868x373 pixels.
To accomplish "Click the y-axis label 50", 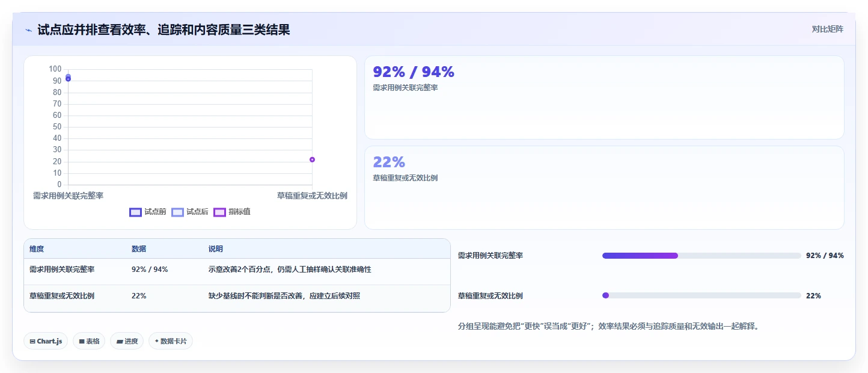I will pyautogui.click(x=57, y=127).
